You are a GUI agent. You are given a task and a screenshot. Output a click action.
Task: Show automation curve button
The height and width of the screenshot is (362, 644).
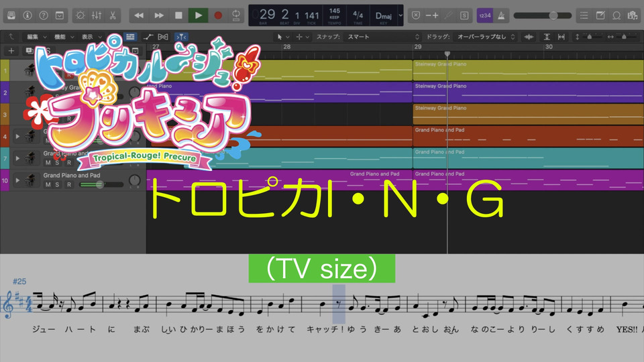(148, 37)
